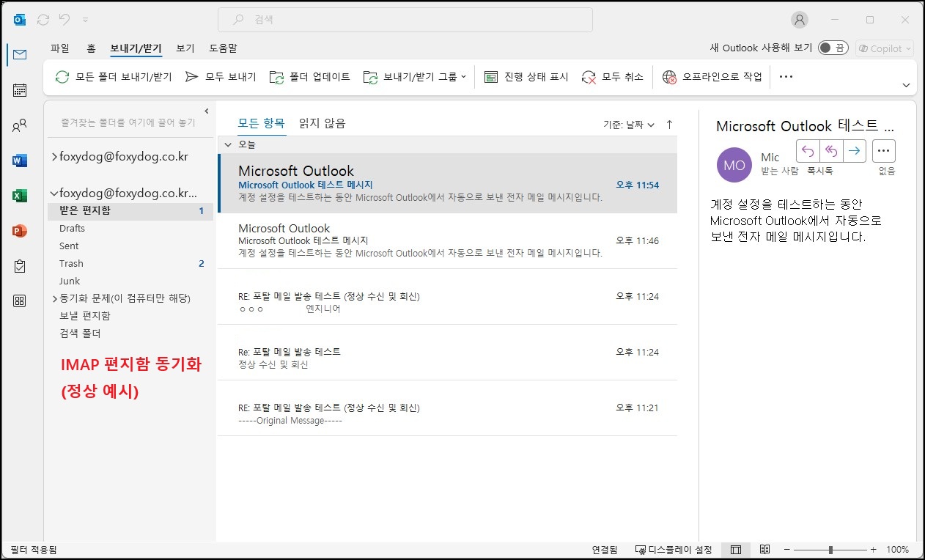Open the 검색 폴더 folder
This screenshot has height=560, width=925.
(x=80, y=334)
